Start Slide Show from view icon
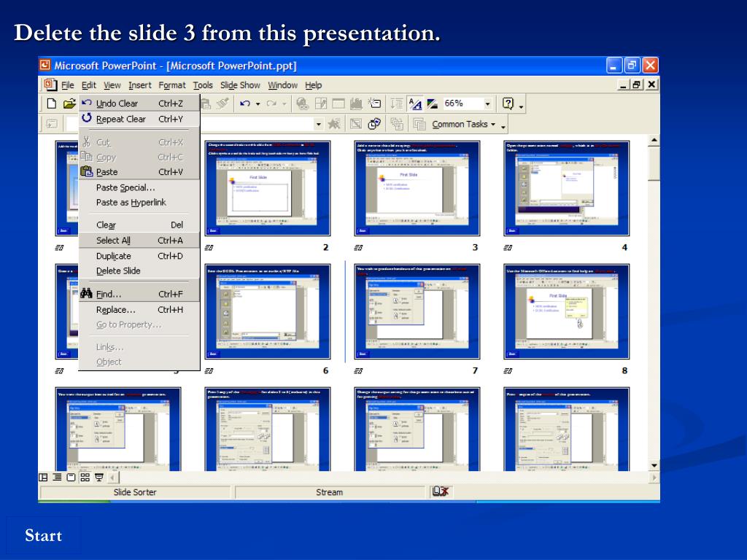 click(99, 477)
